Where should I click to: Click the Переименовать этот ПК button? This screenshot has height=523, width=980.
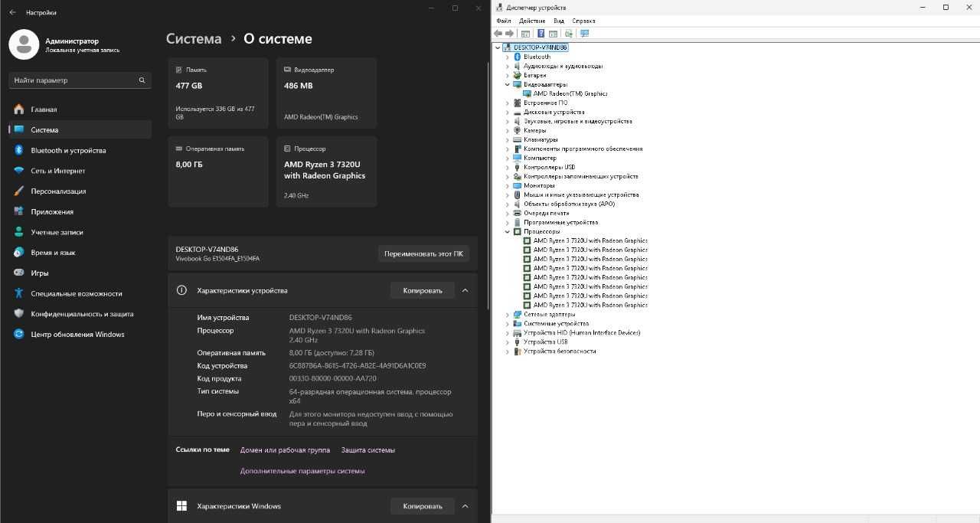point(423,253)
